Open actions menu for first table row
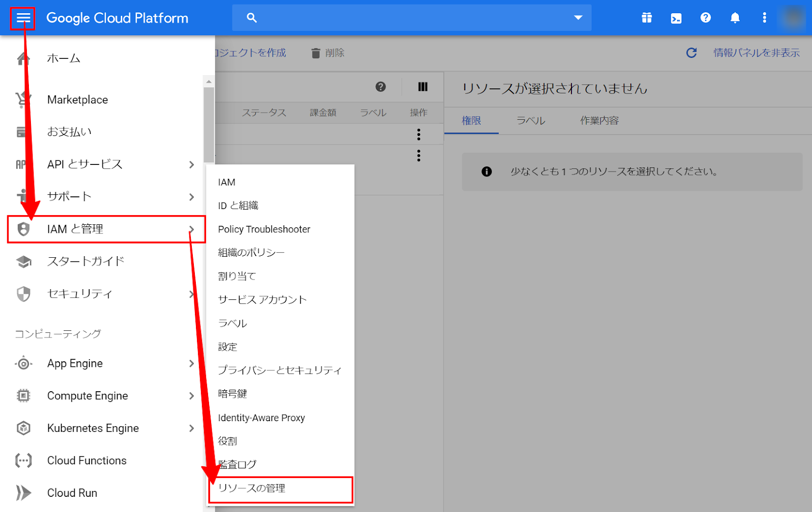Viewport: 812px width, 512px height. [x=419, y=134]
